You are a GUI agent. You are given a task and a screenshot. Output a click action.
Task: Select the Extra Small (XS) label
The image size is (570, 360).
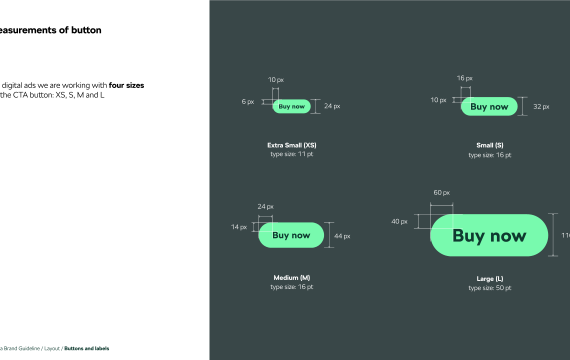(292, 145)
